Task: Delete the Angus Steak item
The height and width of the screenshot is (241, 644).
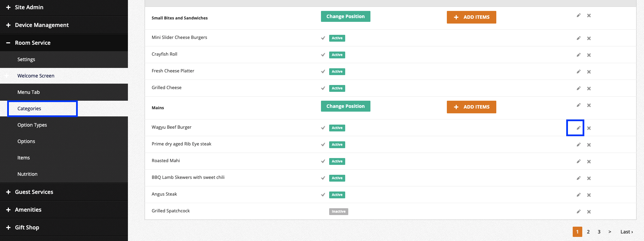Action: pos(589,195)
